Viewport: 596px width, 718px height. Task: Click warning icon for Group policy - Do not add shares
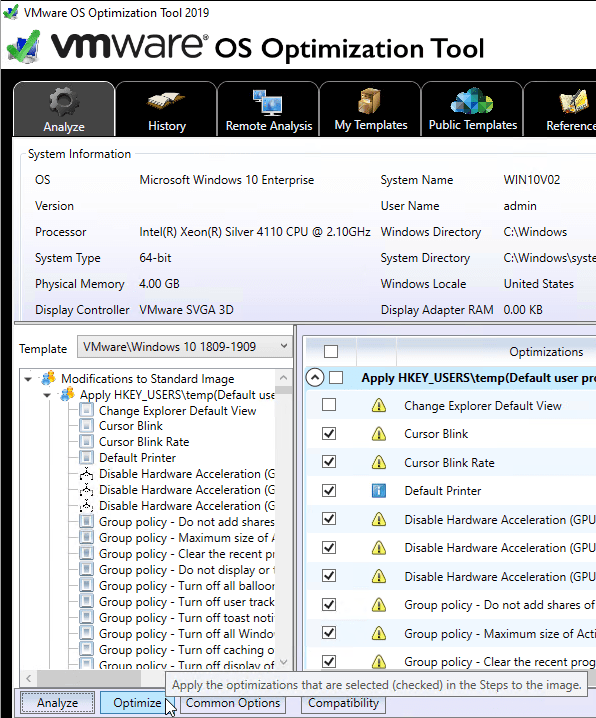pyautogui.click(x=379, y=605)
